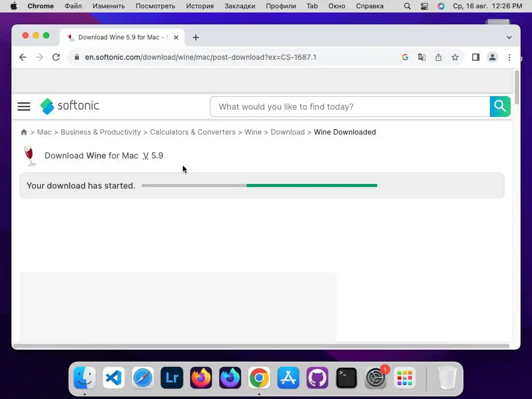Click the address bar URL
Image resolution: width=532 pixels, height=399 pixels.
point(201,57)
